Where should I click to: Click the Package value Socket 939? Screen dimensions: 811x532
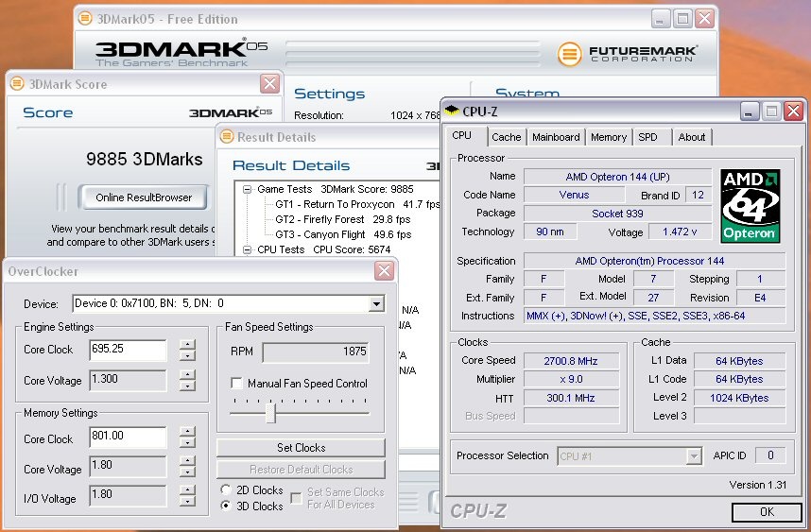click(x=617, y=214)
